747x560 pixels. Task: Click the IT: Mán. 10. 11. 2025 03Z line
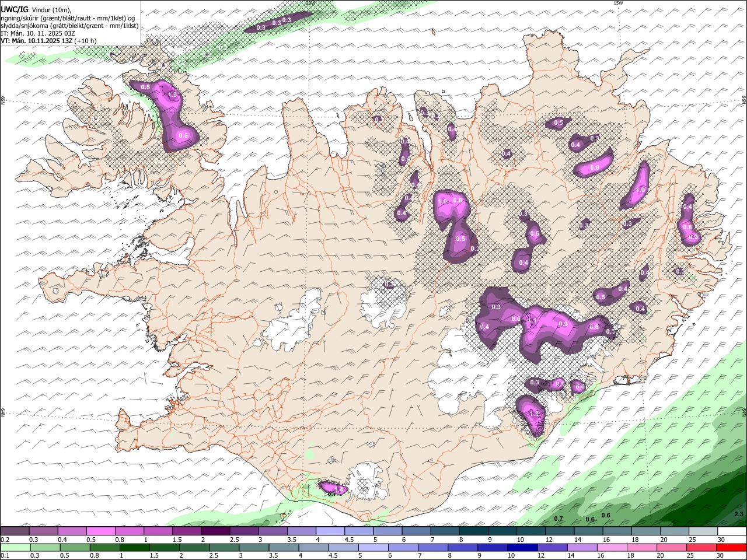(x=37, y=33)
